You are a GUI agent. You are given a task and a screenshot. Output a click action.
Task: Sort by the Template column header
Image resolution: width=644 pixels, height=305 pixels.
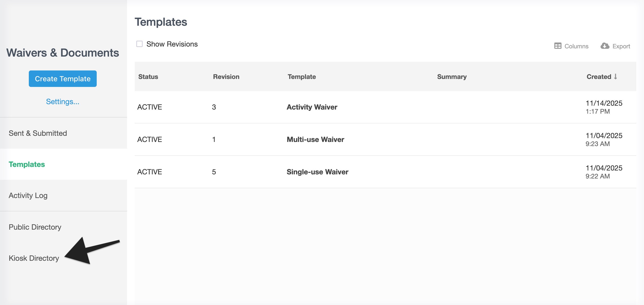(302, 77)
